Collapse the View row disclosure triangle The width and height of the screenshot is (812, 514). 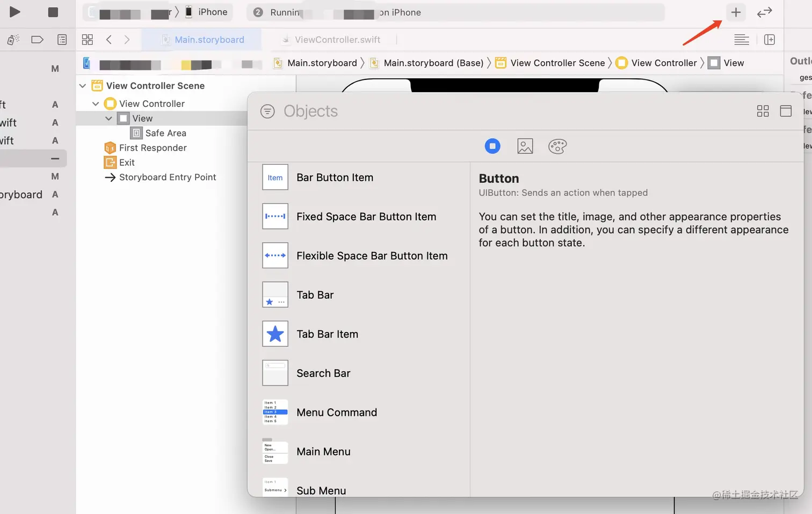point(108,119)
